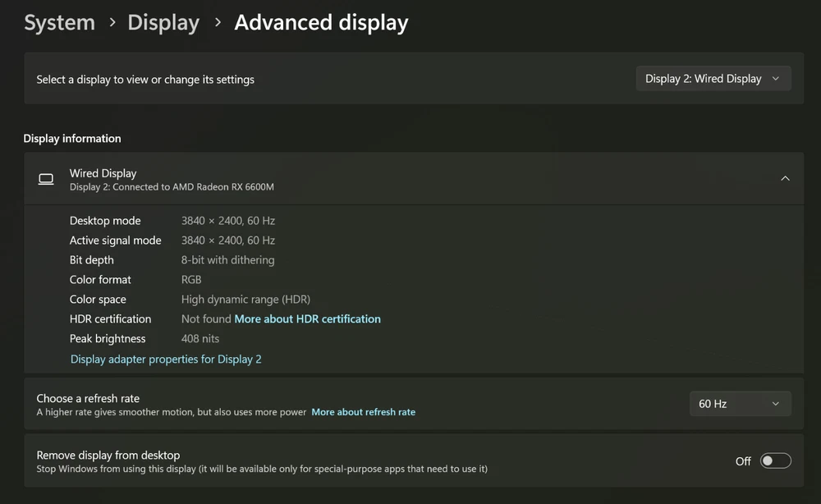The width and height of the screenshot is (821, 504).
Task: Go back to System in breadcrumb
Action: [x=59, y=23]
